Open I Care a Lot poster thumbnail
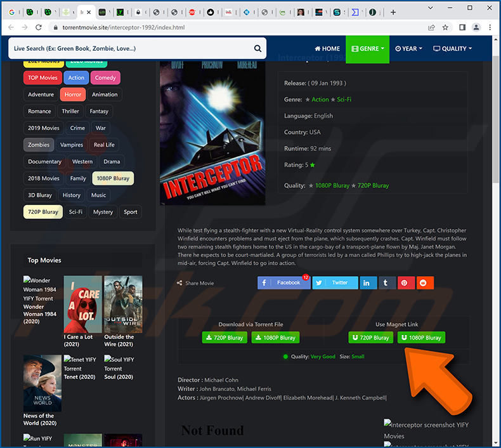The height and width of the screenshot is (448, 501). tap(82, 304)
